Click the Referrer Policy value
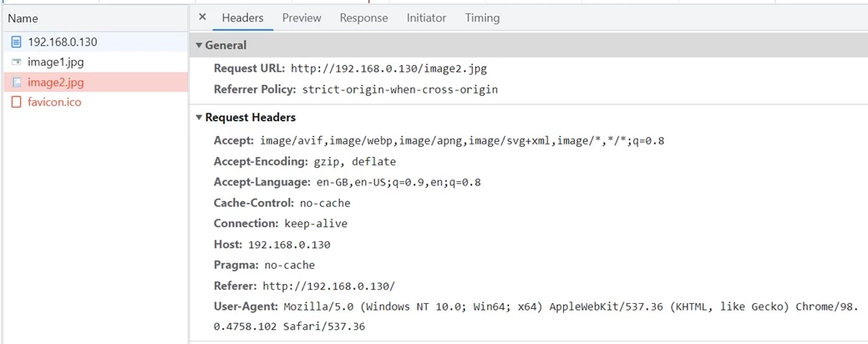 399,89
